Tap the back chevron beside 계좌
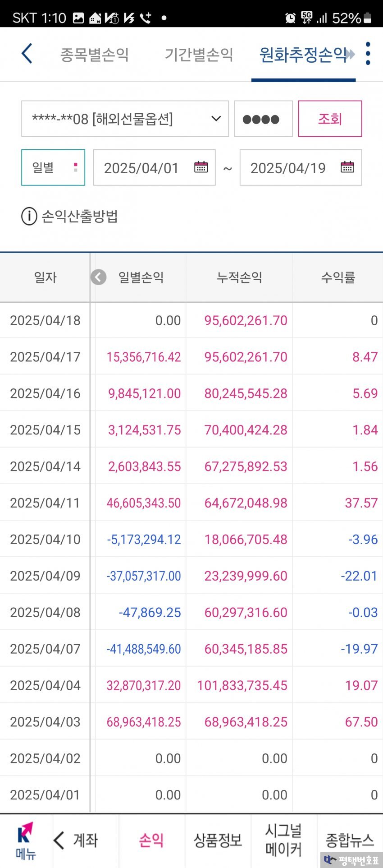 tap(59, 840)
